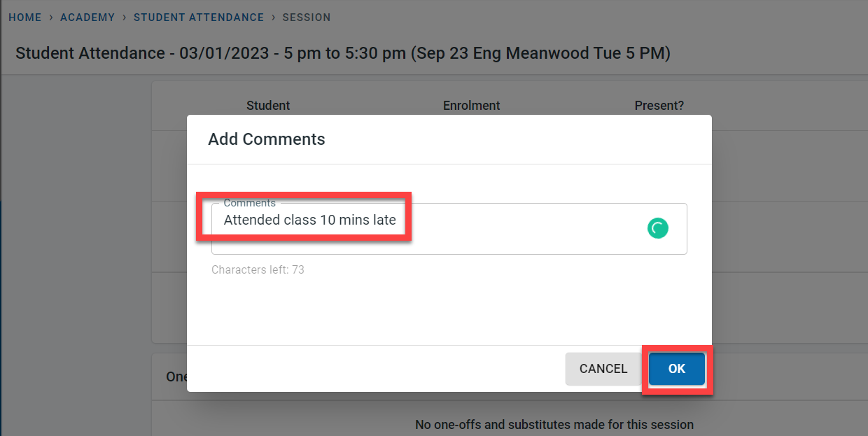Click the green Grammarly icon in Comments field
Viewport: 868px width, 436px height.
pyautogui.click(x=658, y=228)
